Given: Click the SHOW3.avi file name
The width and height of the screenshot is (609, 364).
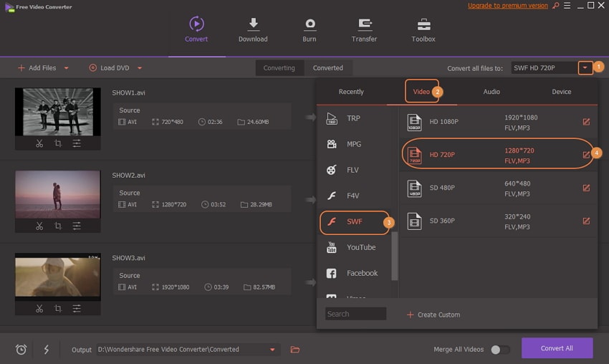Looking at the screenshot, I should point(128,259).
